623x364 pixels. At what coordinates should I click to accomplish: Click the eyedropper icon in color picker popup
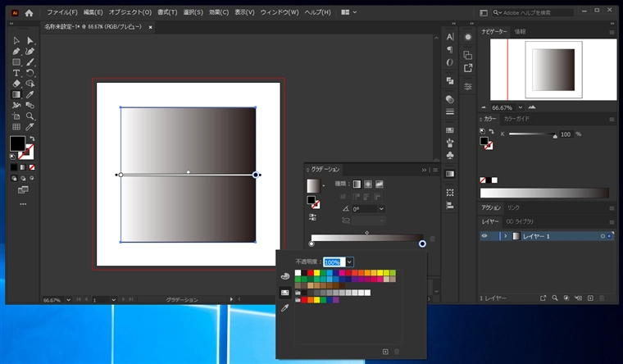pos(284,308)
